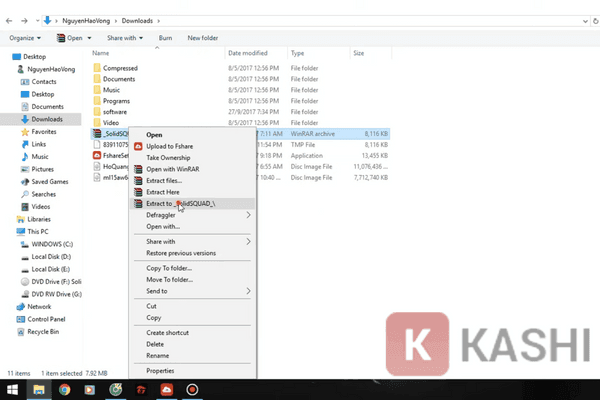Click the File Explorer taskbar icon
This screenshot has height=400, width=600.
pyautogui.click(x=39, y=390)
